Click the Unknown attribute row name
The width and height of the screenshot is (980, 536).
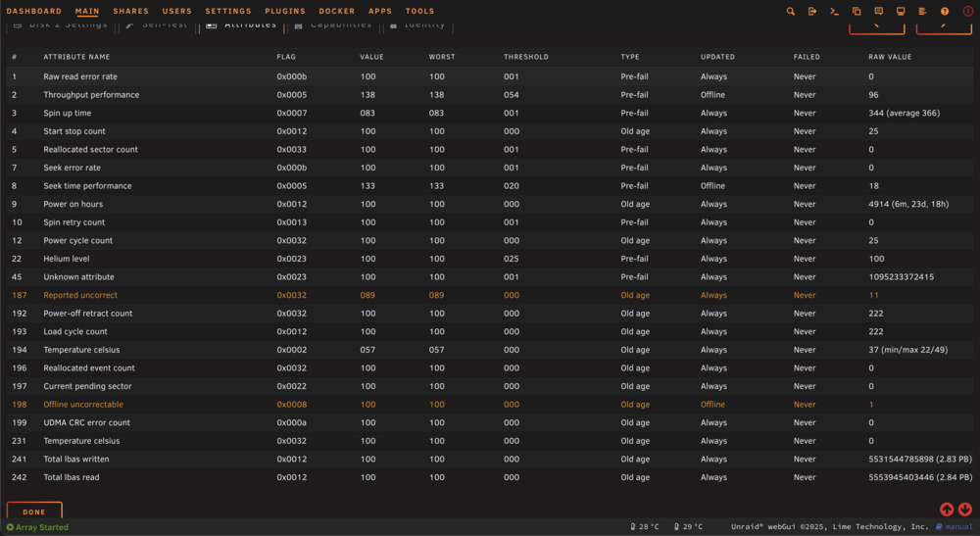pyautogui.click(x=78, y=276)
